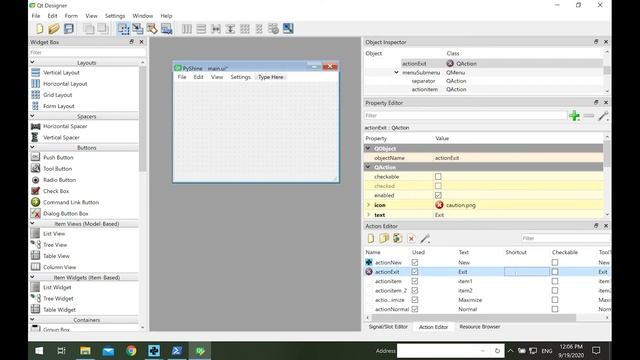Apply Lay Out Horizontally toolbar icon
The image size is (640, 360).
click(187, 29)
